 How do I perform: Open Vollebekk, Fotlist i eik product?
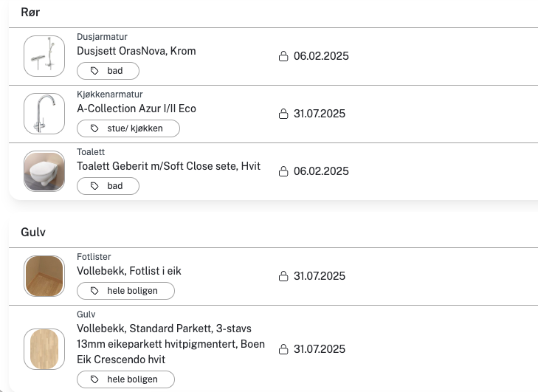click(129, 271)
